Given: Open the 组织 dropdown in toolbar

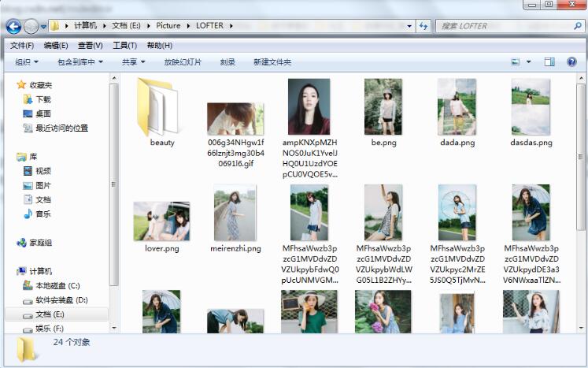Looking at the screenshot, I should [27, 62].
